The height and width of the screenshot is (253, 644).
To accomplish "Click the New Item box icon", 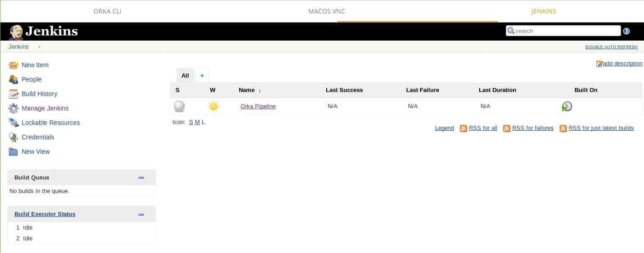I will (14, 65).
